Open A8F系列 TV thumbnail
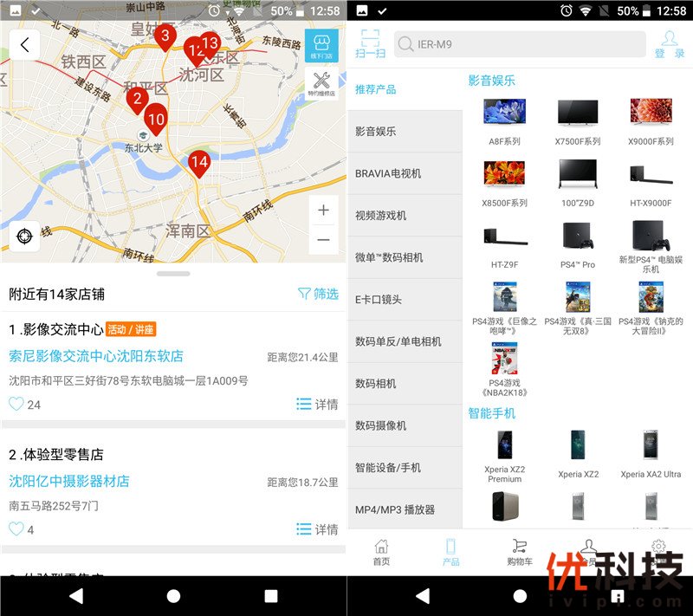Viewport: 693px width, 616px height. pos(504,112)
